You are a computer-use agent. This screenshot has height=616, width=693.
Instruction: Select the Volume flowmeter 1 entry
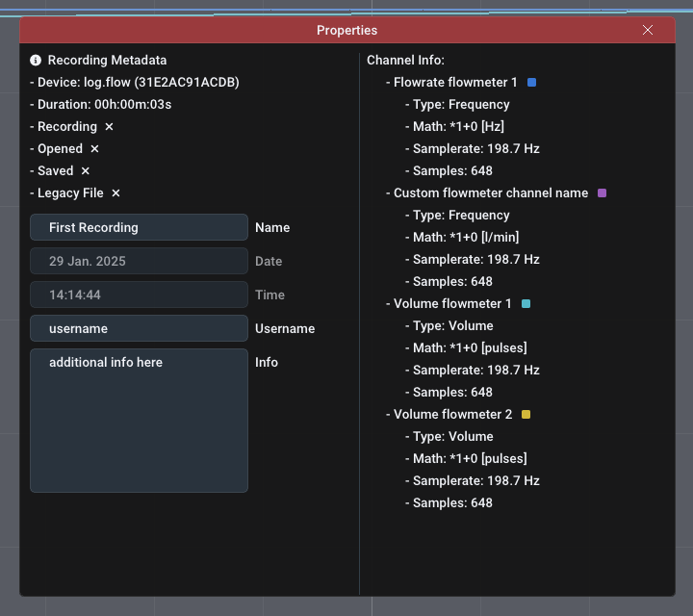pyautogui.click(x=452, y=304)
